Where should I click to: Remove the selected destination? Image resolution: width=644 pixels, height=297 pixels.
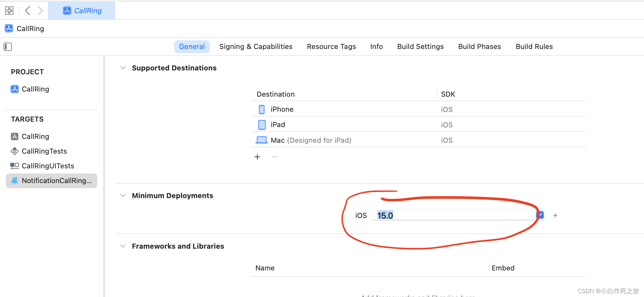(x=275, y=157)
